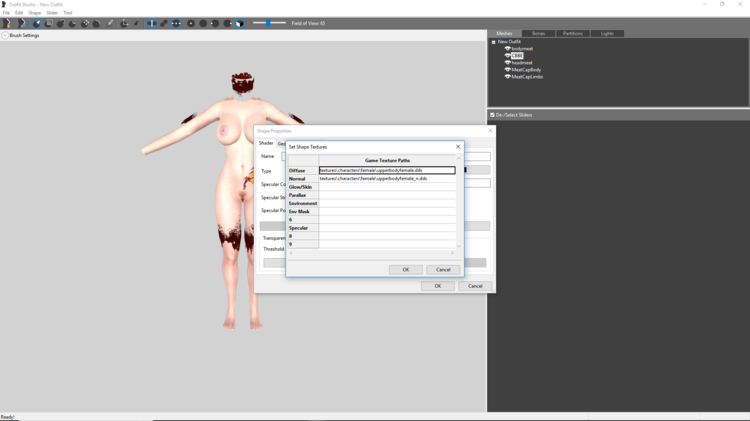Open the Tool menu
Screen dimensions: 750x421
(x=68, y=13)
